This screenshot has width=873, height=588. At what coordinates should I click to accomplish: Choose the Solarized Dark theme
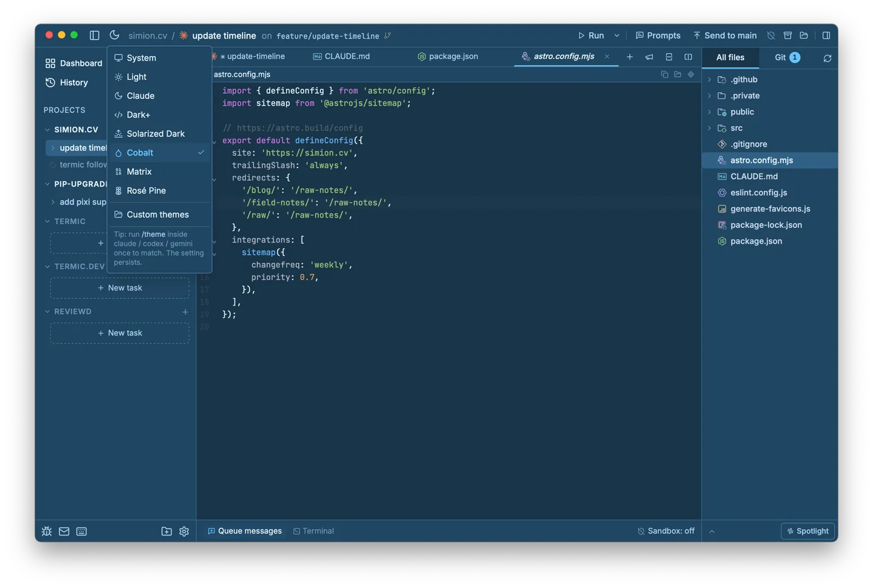click(159, 134)
